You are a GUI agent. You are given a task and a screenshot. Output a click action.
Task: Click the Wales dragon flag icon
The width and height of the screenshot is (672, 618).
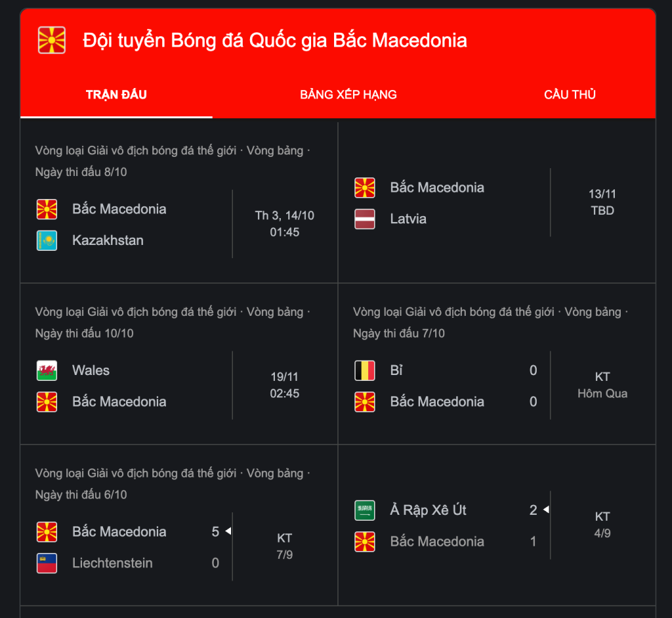(47, 370)
